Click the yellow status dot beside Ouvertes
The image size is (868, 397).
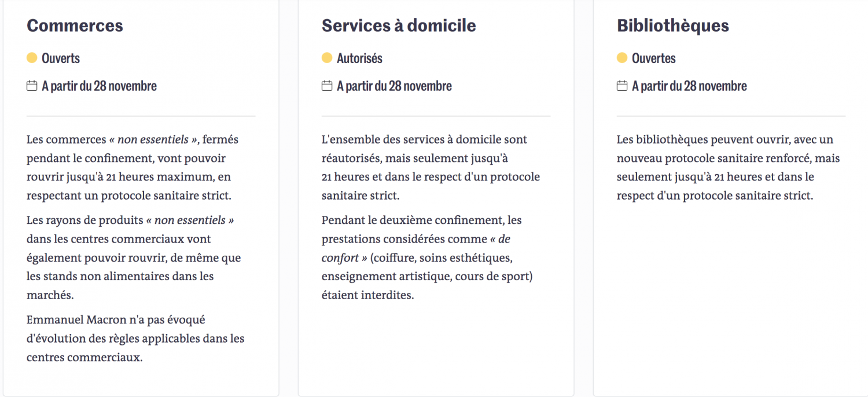pyautogui.click(x=622, y=58)
